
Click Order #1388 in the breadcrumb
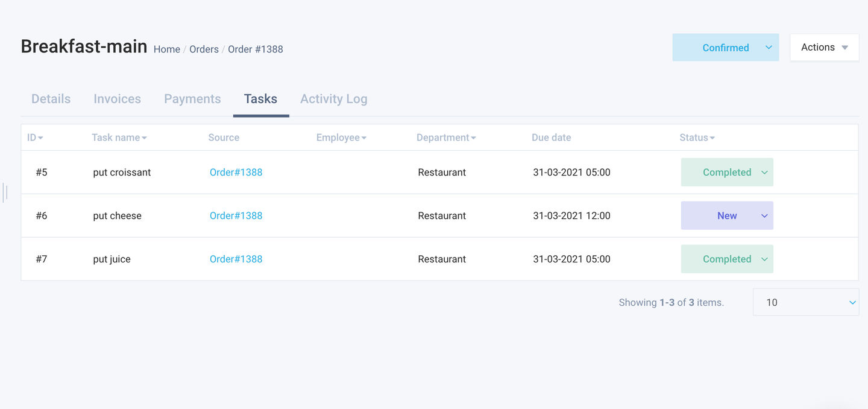coord(256,49)
